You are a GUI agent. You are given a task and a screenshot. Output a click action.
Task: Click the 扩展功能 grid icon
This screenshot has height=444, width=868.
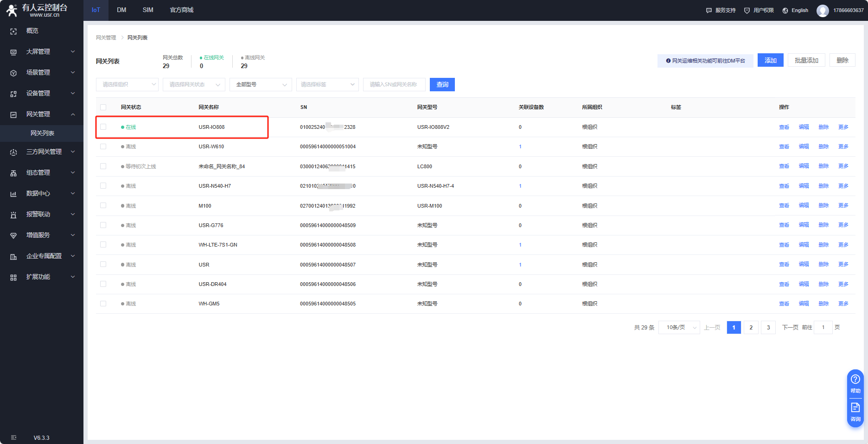pos(13,277)
